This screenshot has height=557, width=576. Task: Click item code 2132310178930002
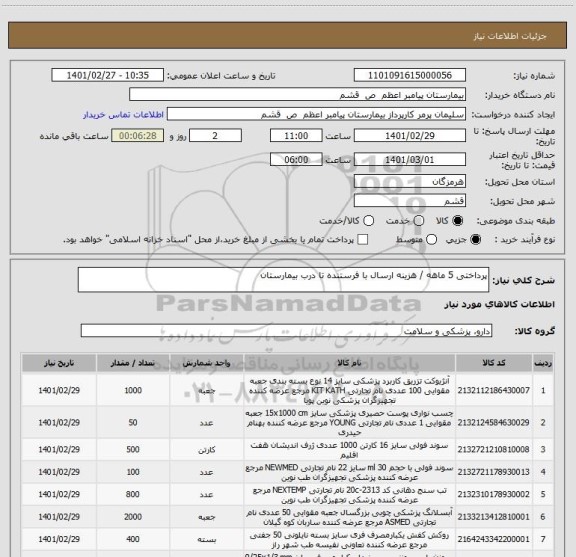click(x=493, y=494)
